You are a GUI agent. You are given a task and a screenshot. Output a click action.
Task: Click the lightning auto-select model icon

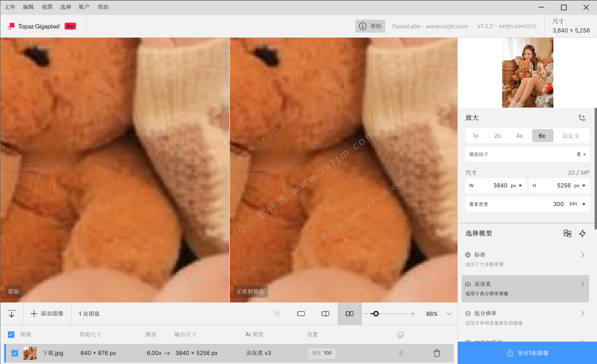tap(582, 233)
